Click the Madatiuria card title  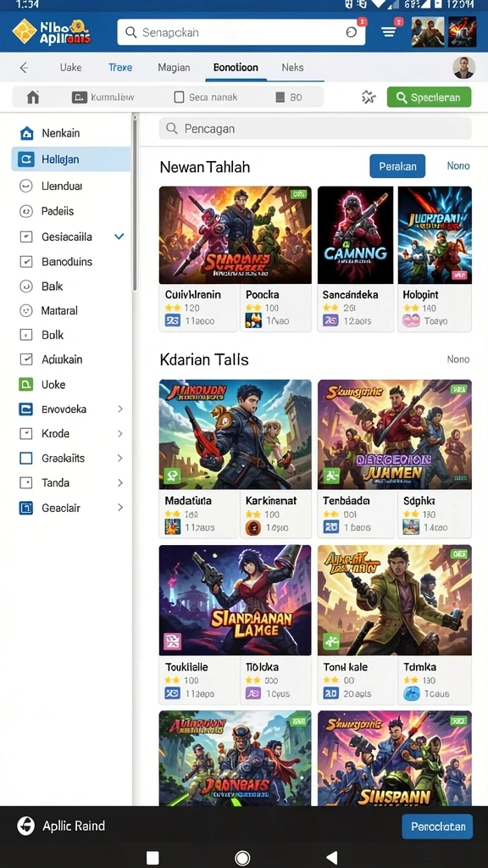[188, 500]
